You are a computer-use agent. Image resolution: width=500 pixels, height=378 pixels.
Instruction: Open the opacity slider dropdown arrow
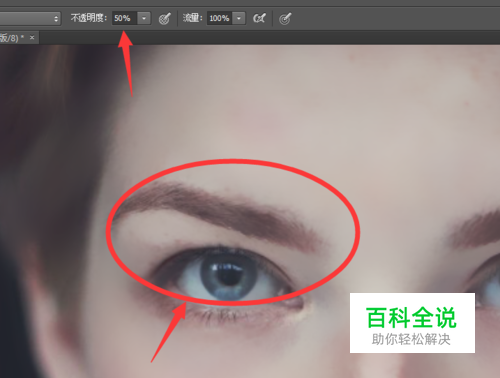144,18
